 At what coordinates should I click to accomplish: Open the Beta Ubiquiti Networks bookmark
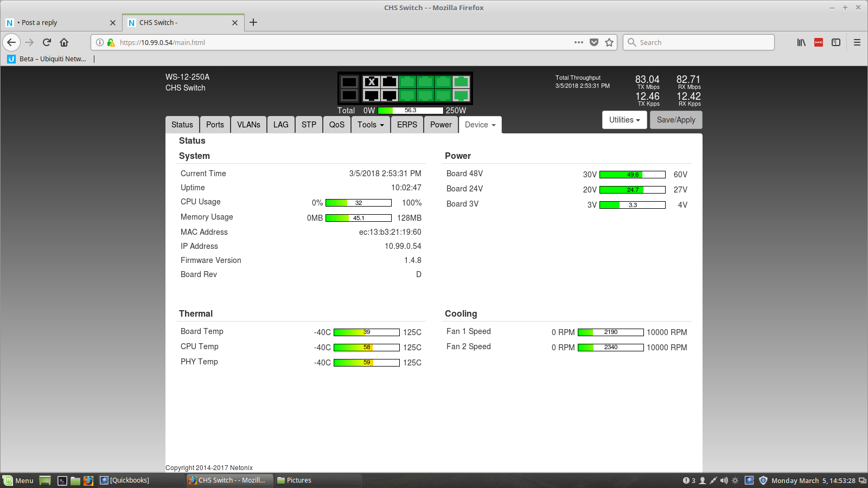tap(47, 59)
